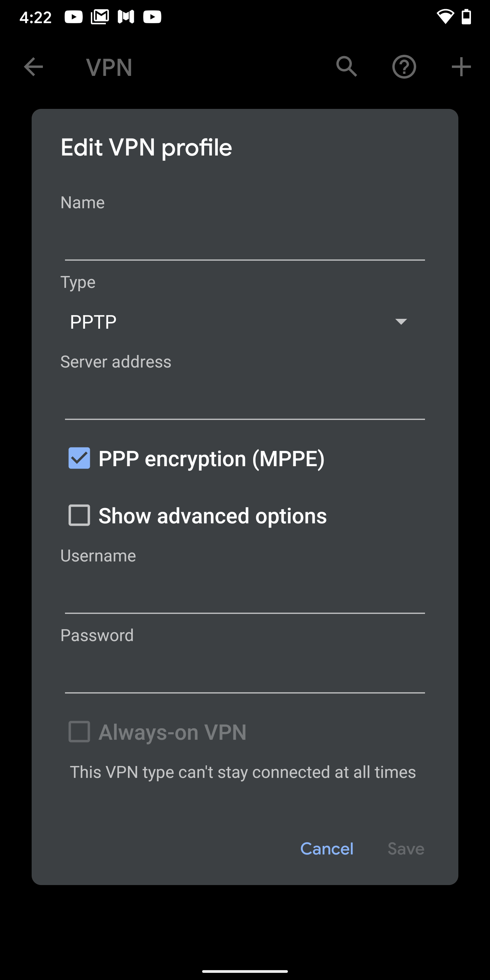Viewport: 490px width, 980px height.
Task: Open the help icon
Action: tap(404, 67)
